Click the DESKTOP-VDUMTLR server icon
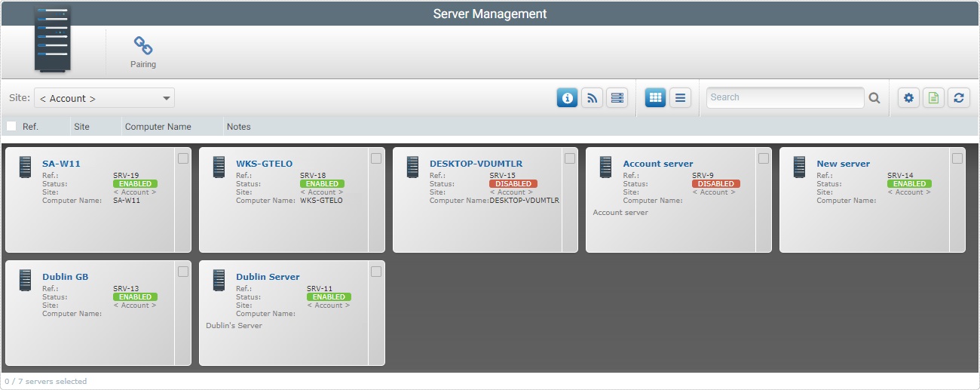980x390 pixels. click(x=412, y=167)
